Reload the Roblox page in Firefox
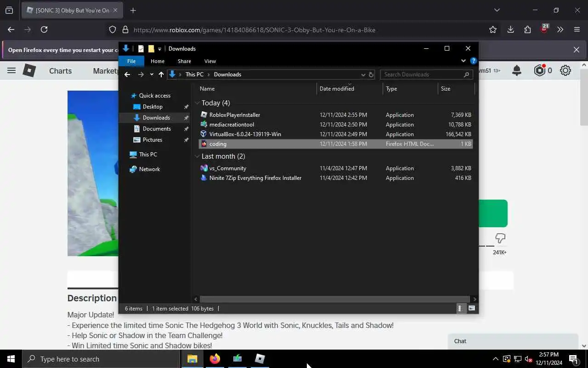588x368 pixels. (x=44, y=29)
